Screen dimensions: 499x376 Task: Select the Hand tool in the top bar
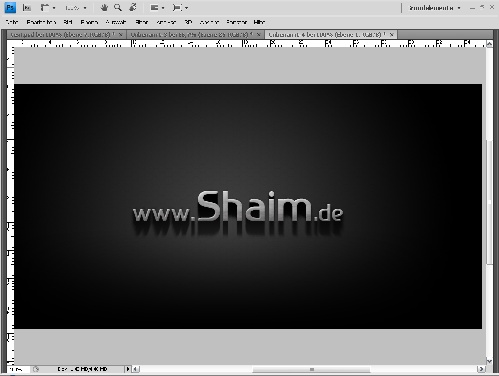click(104, 7)
